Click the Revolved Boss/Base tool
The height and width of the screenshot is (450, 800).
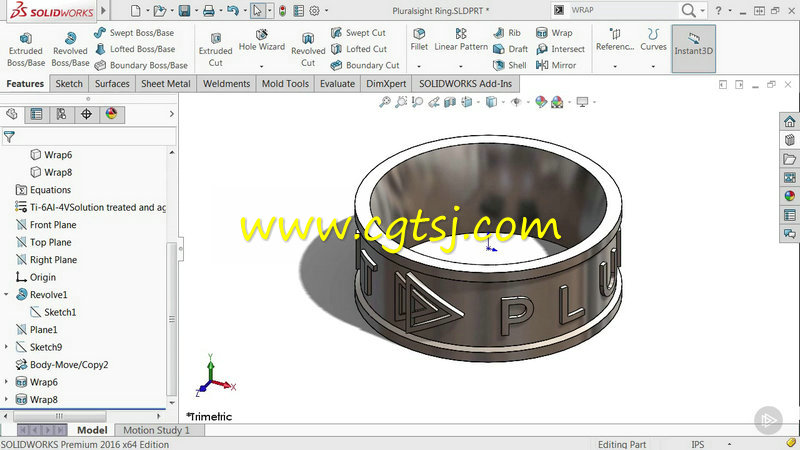coord(70,50)
